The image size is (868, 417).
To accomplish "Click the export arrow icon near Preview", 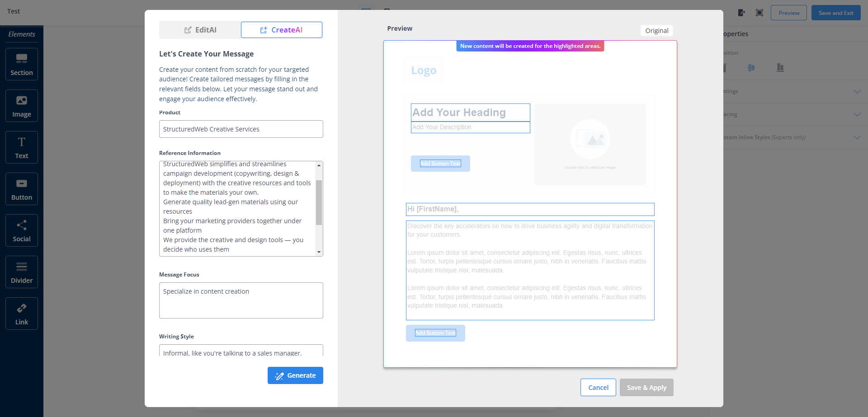I will point(741,13).
